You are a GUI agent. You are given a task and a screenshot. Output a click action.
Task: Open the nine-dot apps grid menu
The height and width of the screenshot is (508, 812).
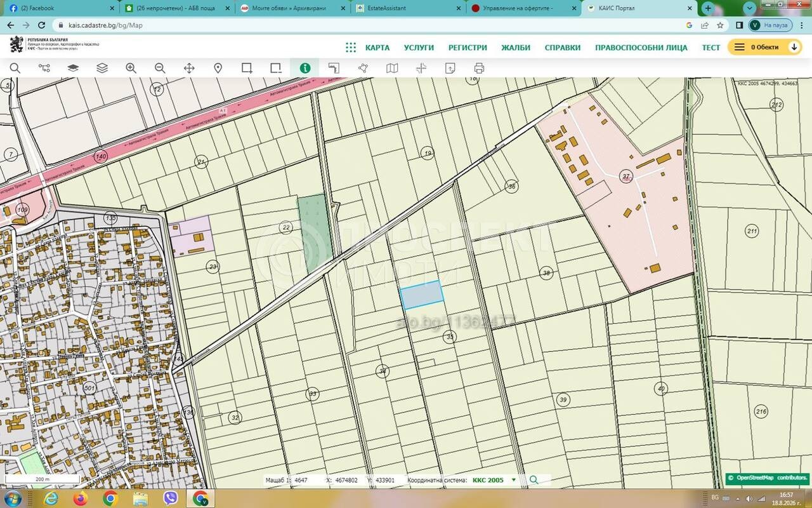point(351,47)
